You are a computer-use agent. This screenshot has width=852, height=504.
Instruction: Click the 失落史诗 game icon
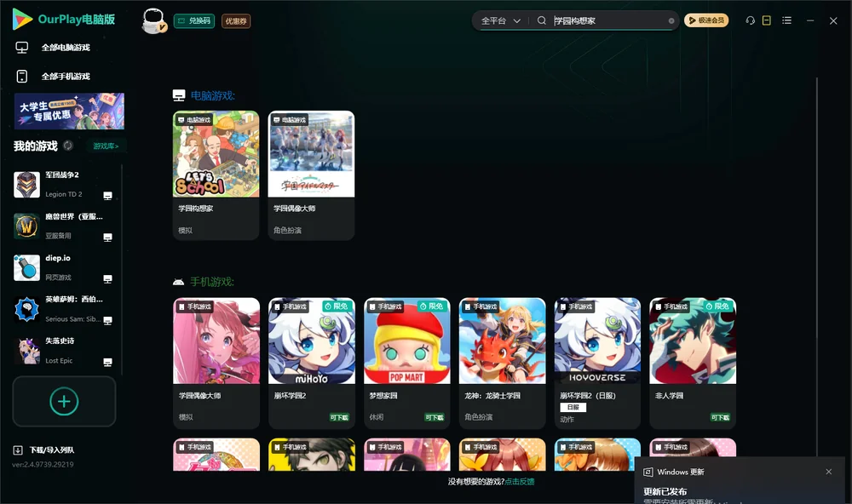click(x=26, y=351)
